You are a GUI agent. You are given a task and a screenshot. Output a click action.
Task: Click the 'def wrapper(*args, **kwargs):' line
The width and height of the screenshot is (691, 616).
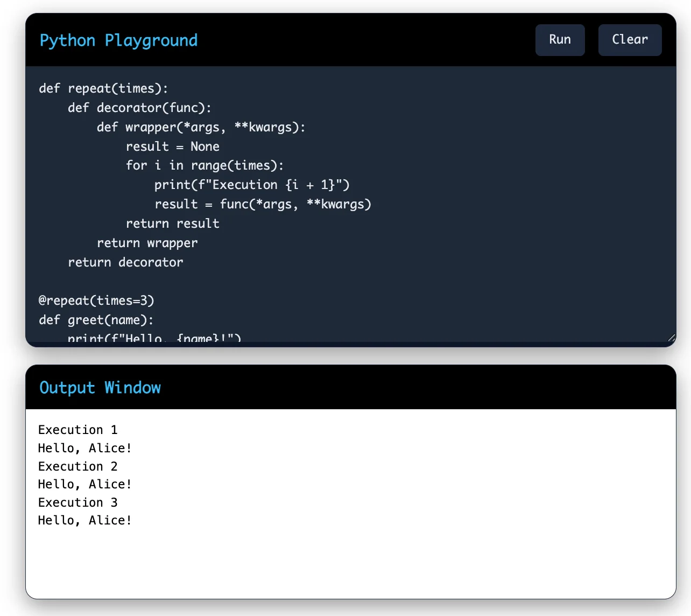coord(201,127)
